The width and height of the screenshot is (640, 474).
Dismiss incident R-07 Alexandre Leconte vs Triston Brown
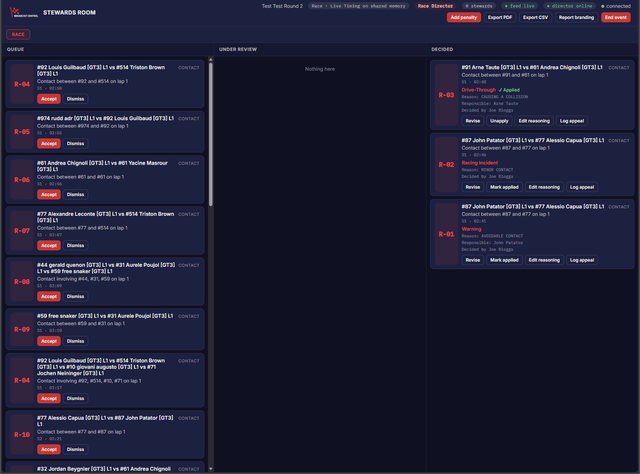pos(76,245)
